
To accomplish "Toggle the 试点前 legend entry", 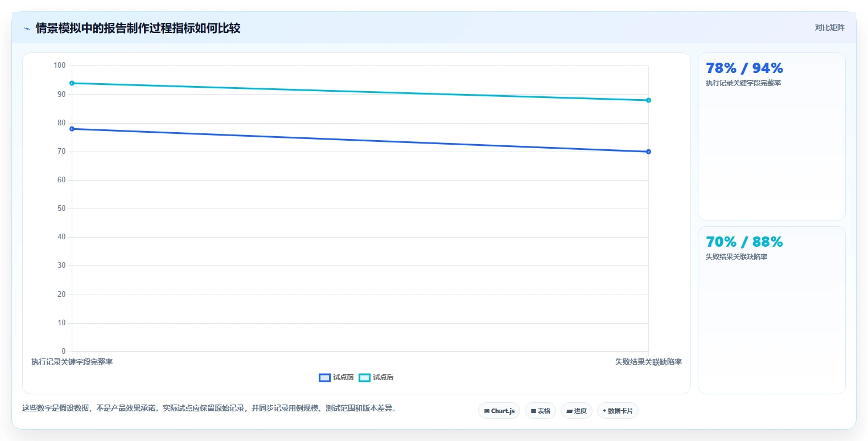I will 336,378.
